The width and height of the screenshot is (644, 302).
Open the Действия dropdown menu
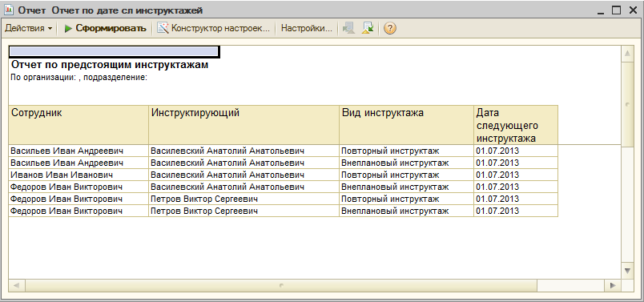(29, 28)
